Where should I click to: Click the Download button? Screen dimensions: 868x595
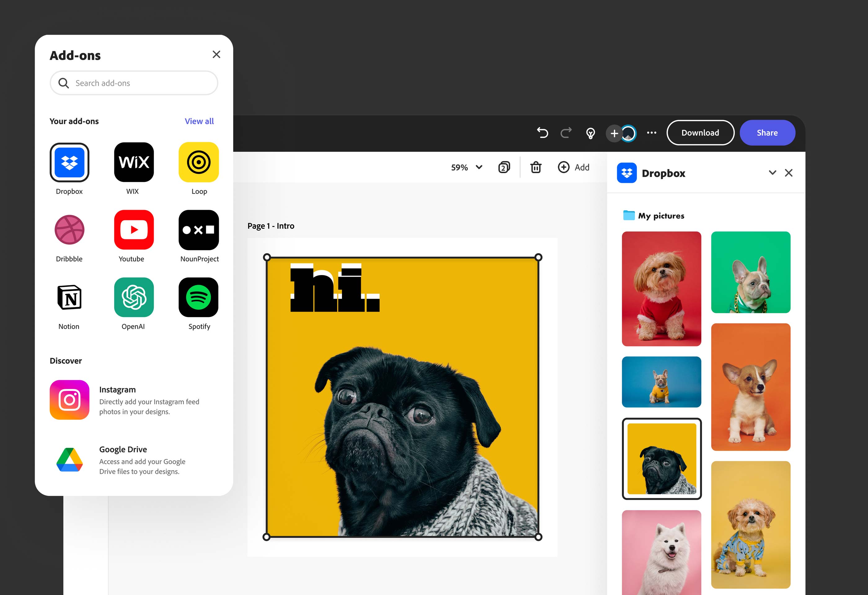700,133
